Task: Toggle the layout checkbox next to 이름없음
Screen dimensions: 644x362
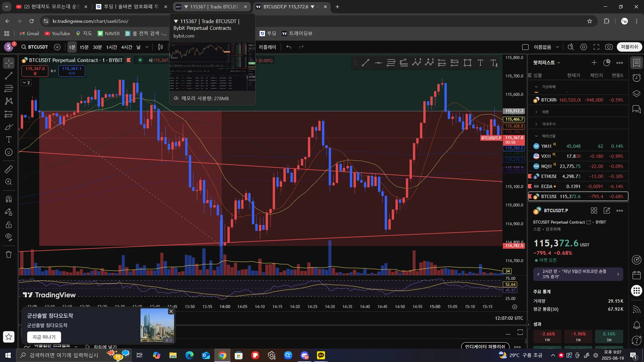Action: tap(526, 47)
